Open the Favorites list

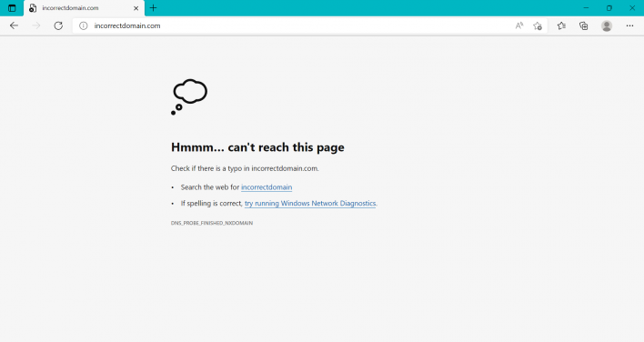(561, 25)
